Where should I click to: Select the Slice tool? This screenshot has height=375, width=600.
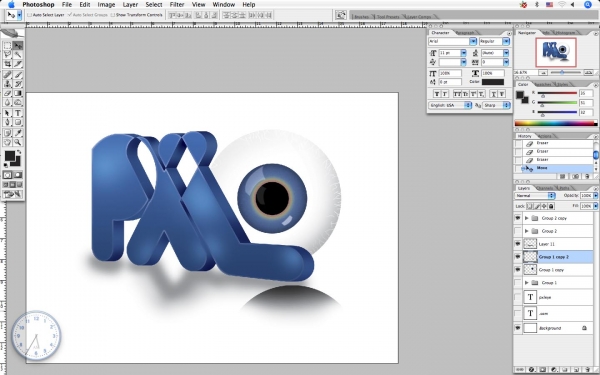[x=18, y=64]
